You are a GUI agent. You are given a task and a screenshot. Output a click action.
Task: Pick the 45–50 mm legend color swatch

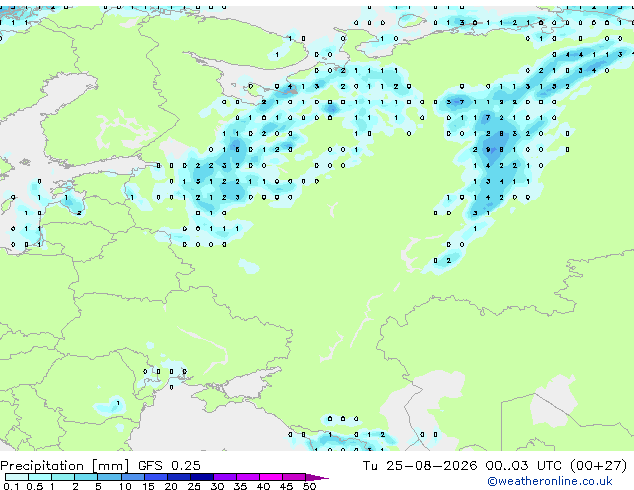coord(294,477)
